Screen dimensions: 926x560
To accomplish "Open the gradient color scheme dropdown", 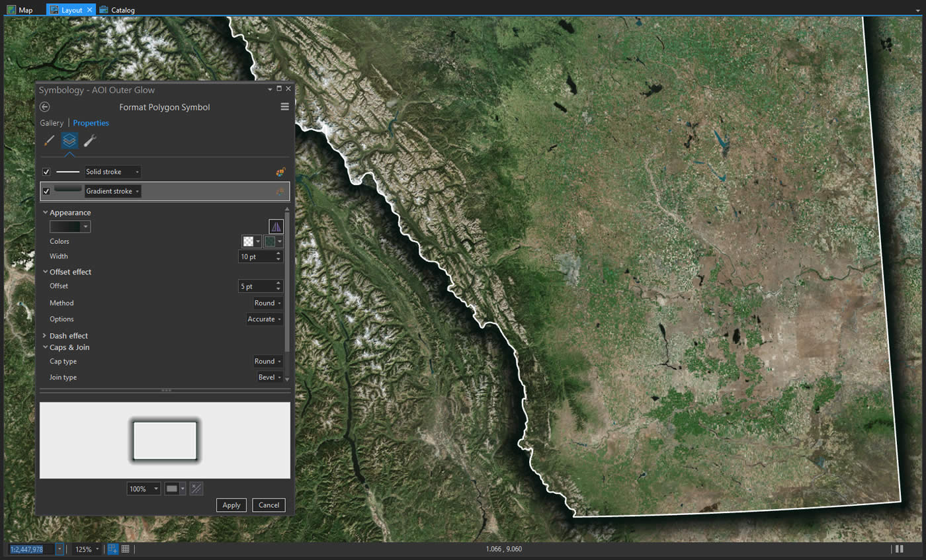I will pos(70,227).
